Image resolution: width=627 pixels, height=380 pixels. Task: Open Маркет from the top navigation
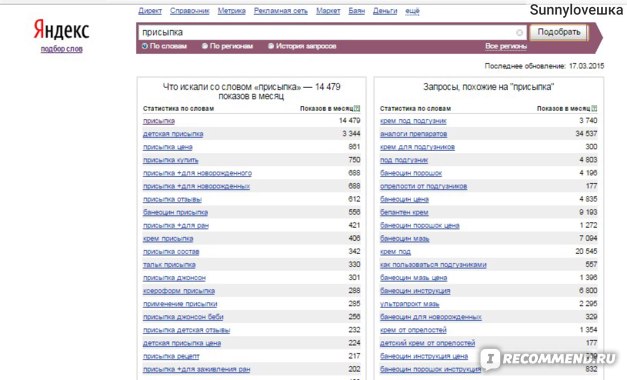point(328,11)
